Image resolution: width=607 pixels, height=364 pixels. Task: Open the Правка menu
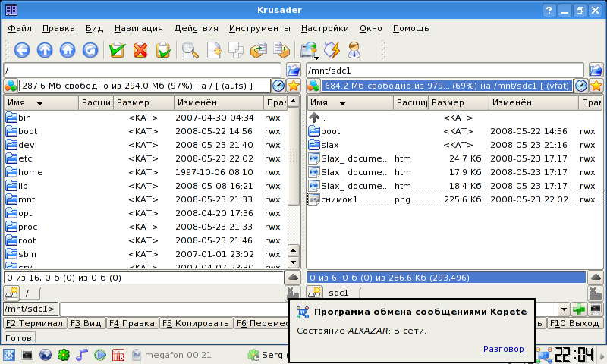(x=58, y=28)
